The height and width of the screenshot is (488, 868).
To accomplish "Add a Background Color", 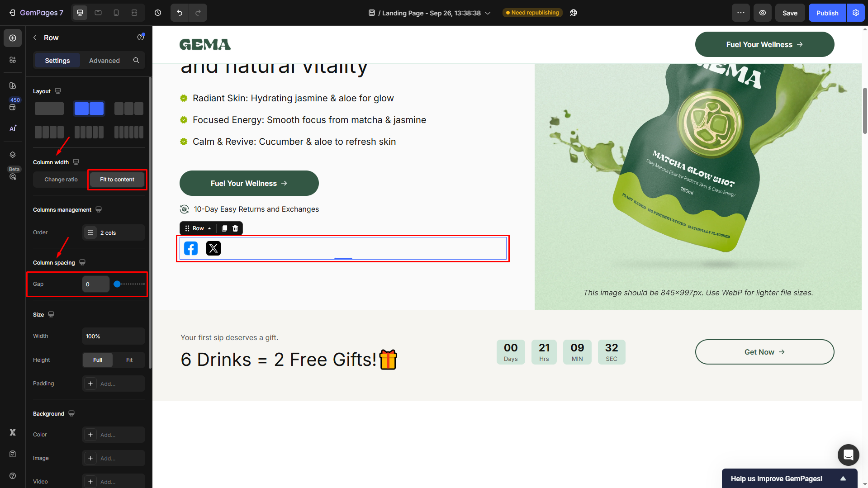I will point(114,435).
